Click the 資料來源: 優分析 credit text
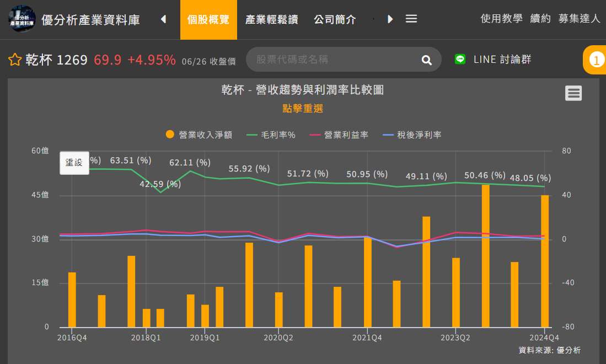 click(550, 350)
